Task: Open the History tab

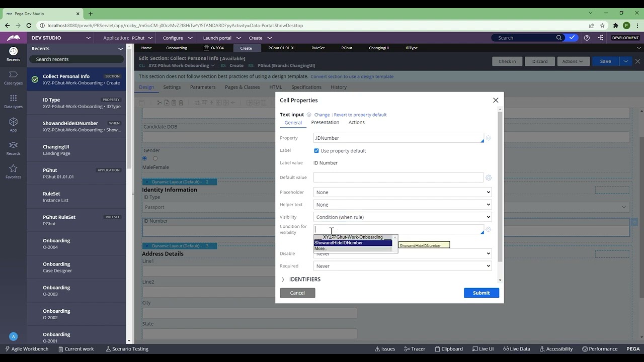Action: tap(339, 87)
